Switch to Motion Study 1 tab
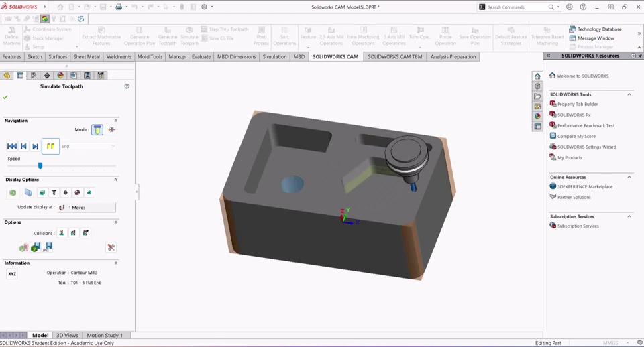Screen dimensions: 644x347 coord(105,335)
